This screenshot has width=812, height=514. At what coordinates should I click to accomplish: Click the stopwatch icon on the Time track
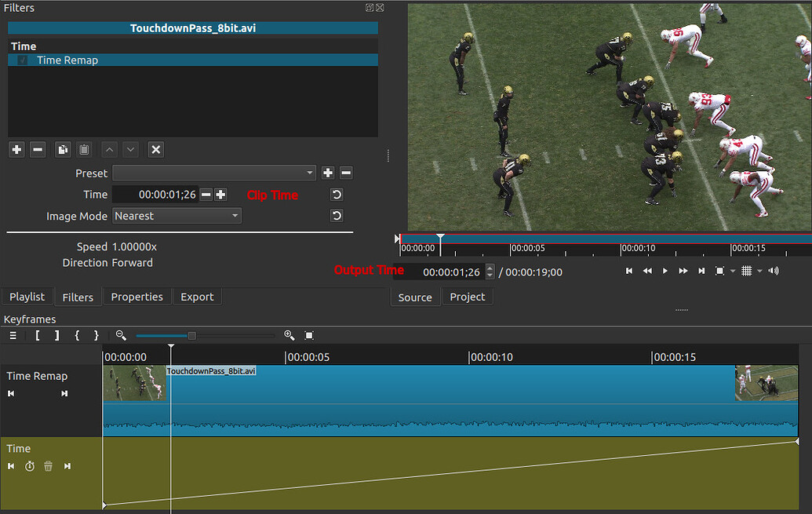tap(29, 466)
